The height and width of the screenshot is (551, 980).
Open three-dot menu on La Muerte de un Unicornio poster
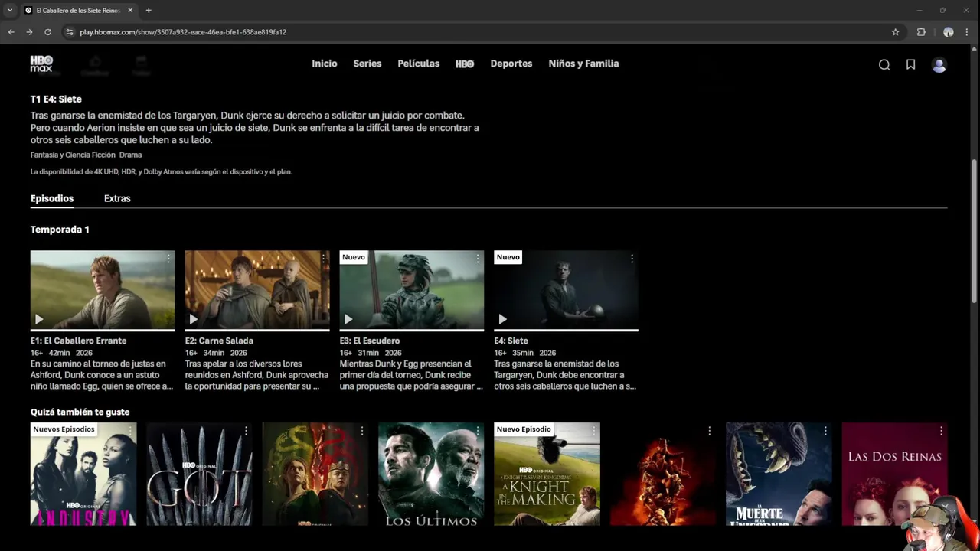pos(825,431)
